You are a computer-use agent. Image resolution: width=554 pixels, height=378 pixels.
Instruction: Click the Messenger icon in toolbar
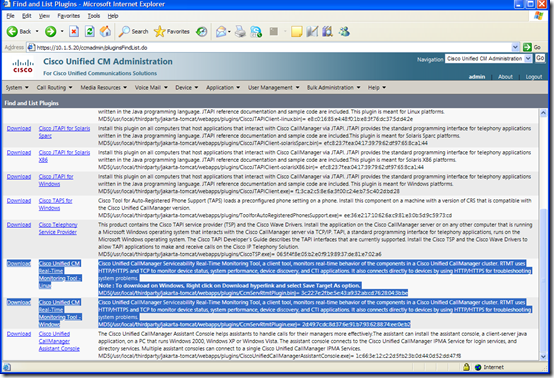[x=344, y=31]
